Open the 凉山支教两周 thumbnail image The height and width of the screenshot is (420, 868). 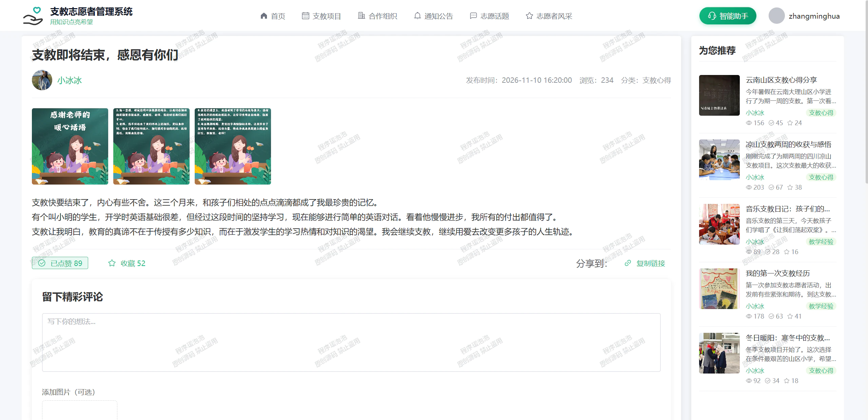coord(719,160)
